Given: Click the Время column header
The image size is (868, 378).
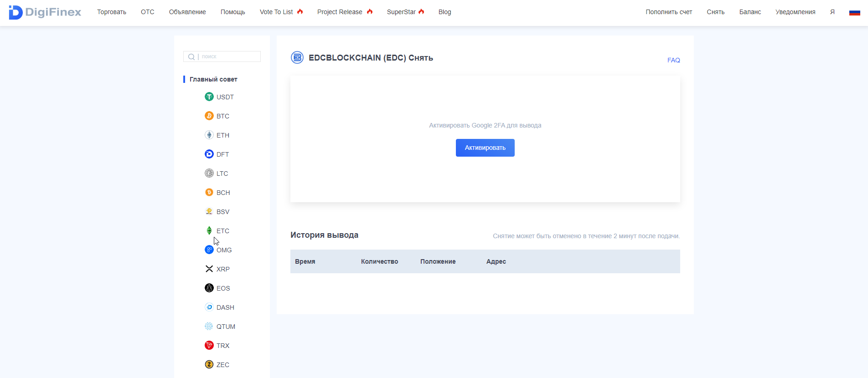Looking at the screenshot, I should [305, 261].
